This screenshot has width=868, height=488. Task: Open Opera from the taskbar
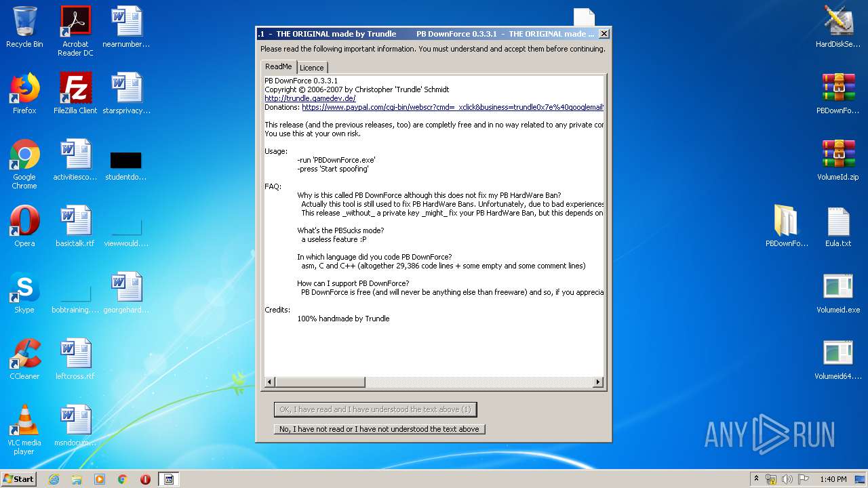pos(145,479)
